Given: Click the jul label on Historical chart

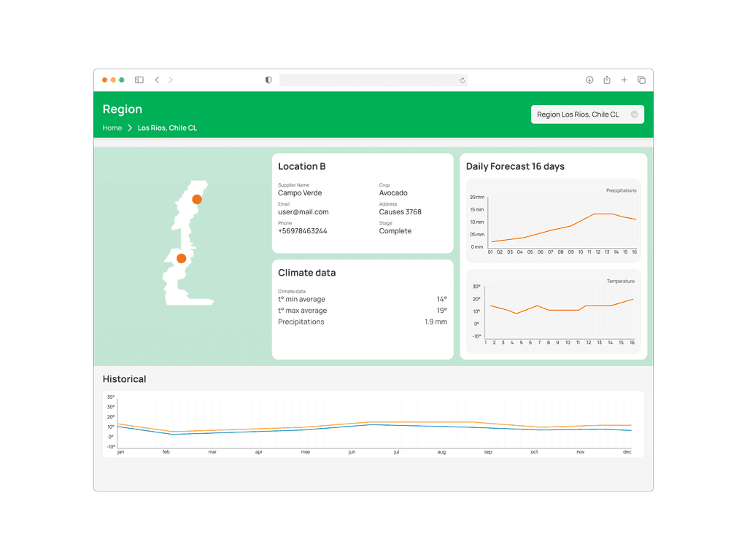Looking at the screenshot, I should 396,452.
